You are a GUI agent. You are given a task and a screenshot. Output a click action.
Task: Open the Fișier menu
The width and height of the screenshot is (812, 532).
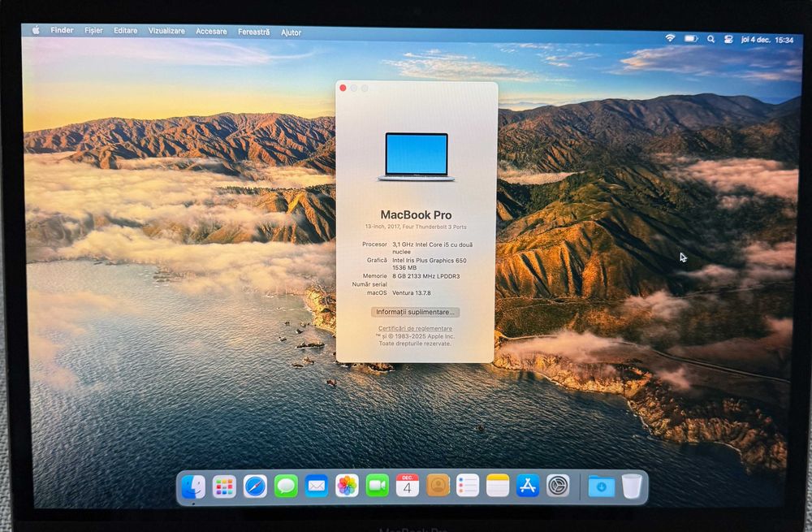pos(93,31)
